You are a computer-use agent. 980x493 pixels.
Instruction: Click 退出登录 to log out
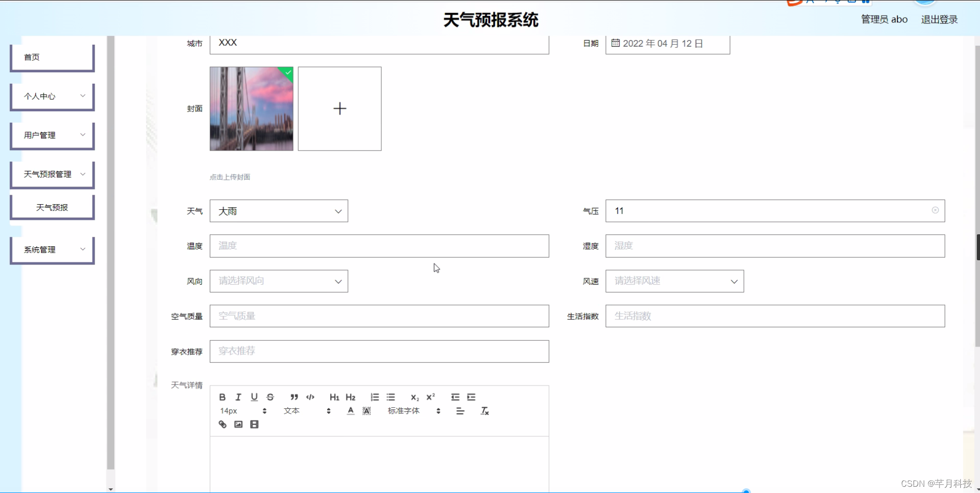coord(939,19)
